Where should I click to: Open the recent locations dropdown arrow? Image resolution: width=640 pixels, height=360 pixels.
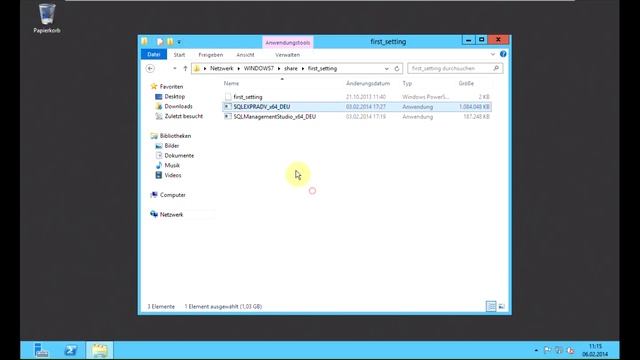pyautogui.click(x=175, y=69)
